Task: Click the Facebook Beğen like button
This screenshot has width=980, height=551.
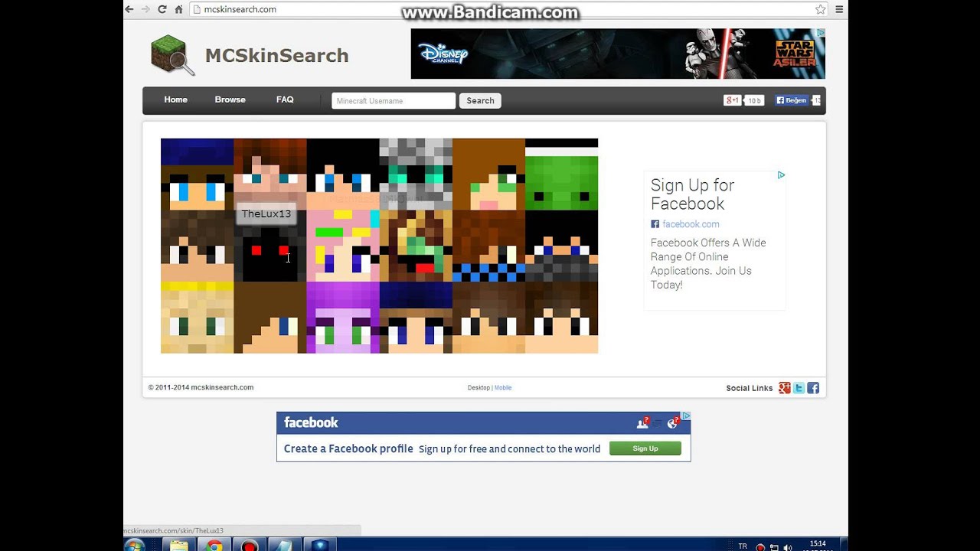Action: 792,100
